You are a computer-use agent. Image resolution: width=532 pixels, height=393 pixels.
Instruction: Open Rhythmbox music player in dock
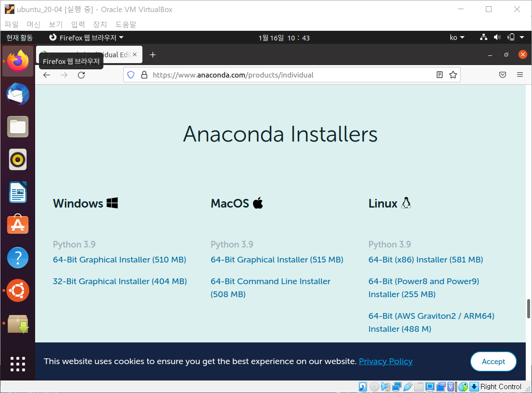coord(18,159)
